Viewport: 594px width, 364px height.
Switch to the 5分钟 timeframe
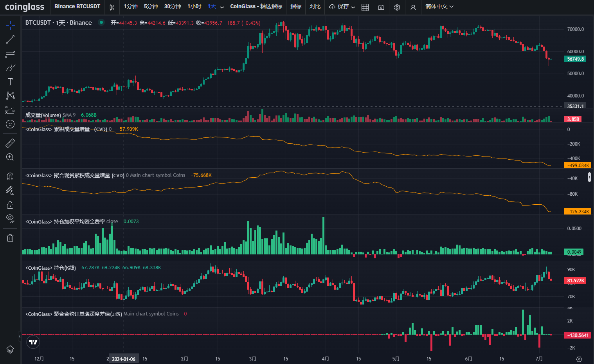point(151,7)
